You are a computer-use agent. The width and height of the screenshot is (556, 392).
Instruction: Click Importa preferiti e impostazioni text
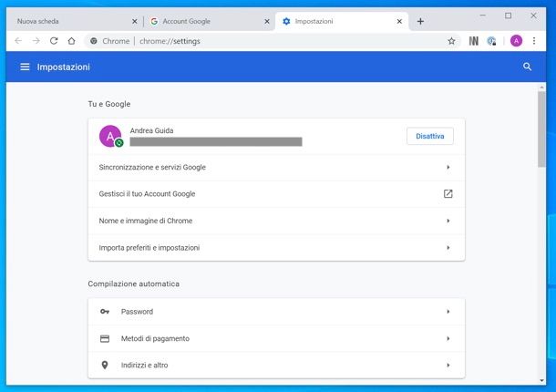(149, 248)
